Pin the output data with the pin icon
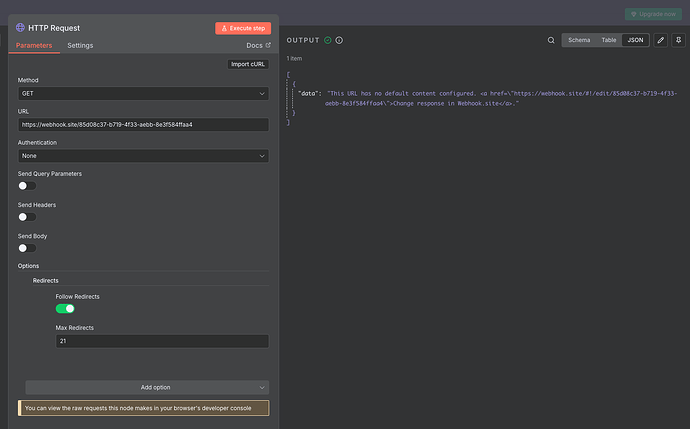 [x=677, y=40]
